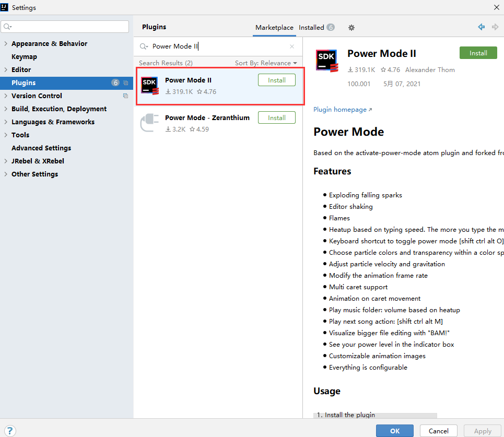This screenshot has height=437, width=504.
Task: Clear the plugin search text
Action: click(292, 46)
